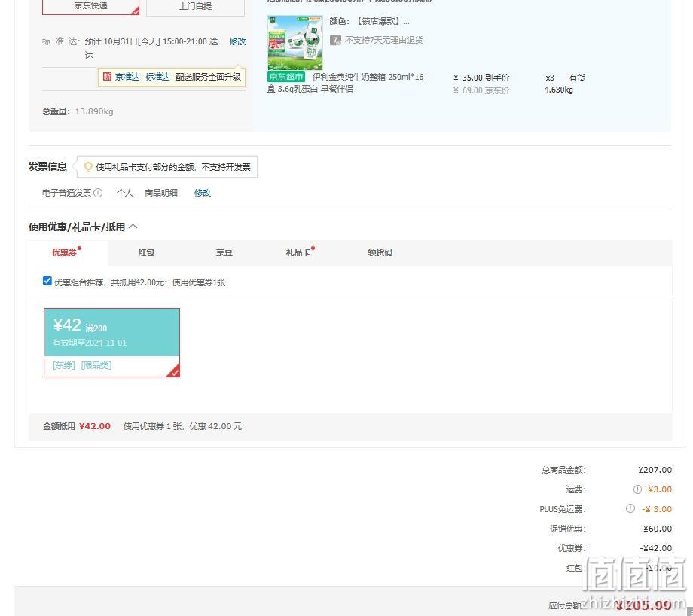693x616 pixels.
Task: Click the info icon beside 运费 ¥3.00
Action: [637, 489]
